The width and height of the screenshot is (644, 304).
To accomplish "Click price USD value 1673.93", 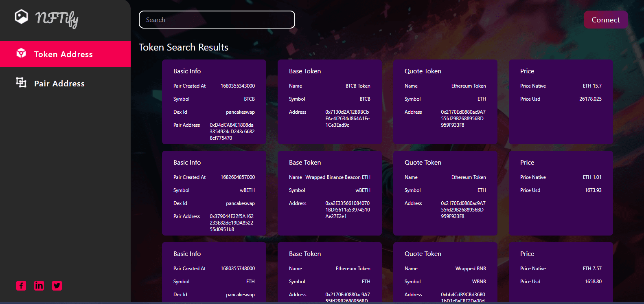I will [593, 190].
